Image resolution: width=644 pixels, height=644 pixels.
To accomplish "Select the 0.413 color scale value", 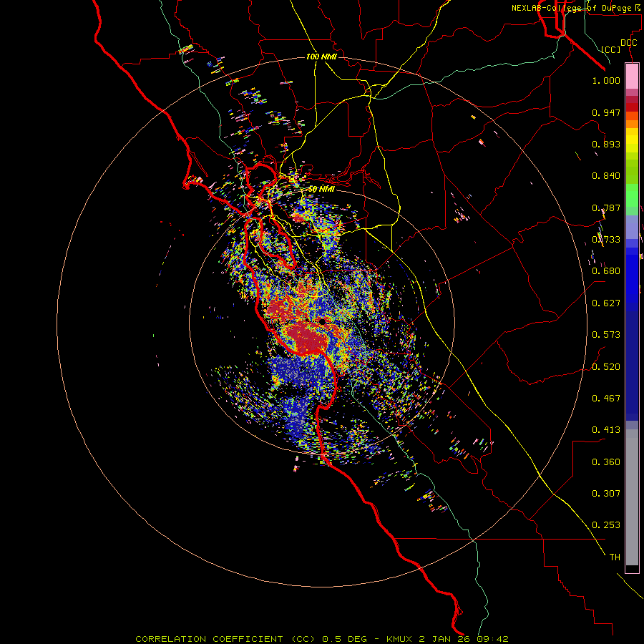I will pos(606,430).
